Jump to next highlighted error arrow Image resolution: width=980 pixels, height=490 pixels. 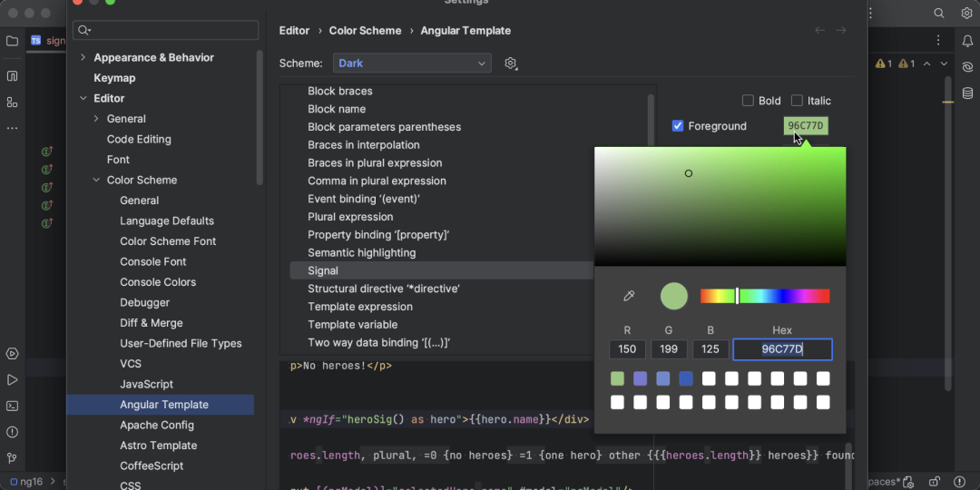[x=944, y=64]
